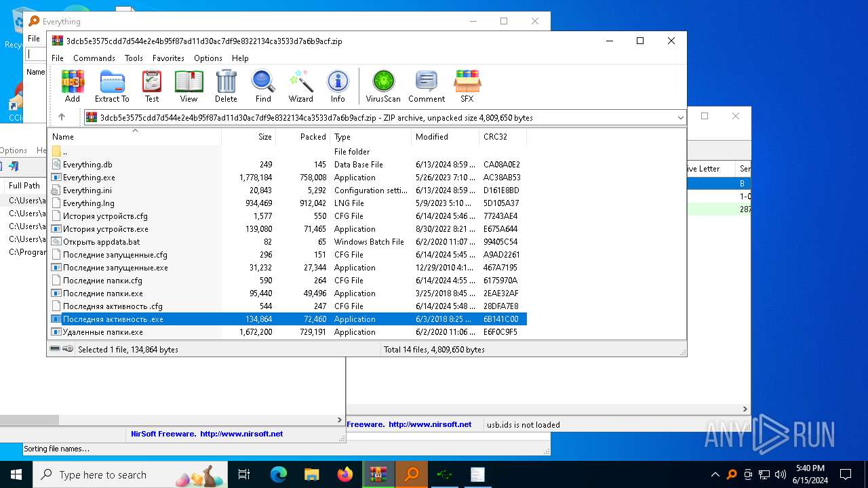
Task: Select the Everything.db file
Action: (288, 165)
